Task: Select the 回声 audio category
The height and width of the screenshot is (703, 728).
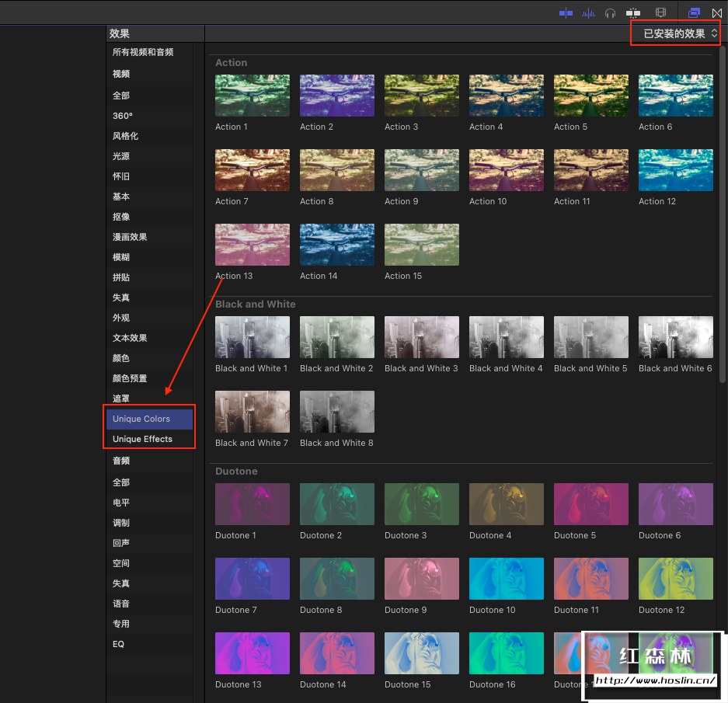Action: (x=149, y=543)
